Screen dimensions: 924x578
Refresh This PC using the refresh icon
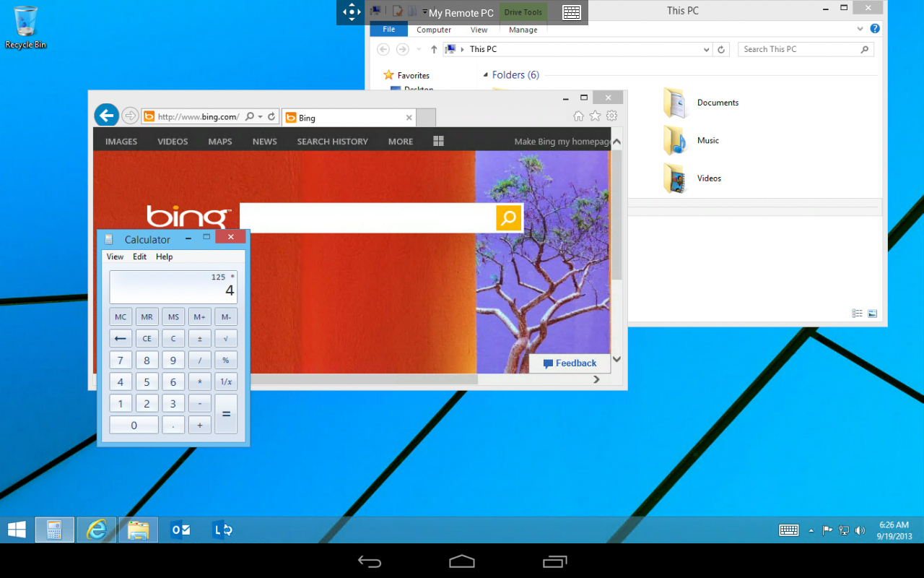tap(721, 49)
